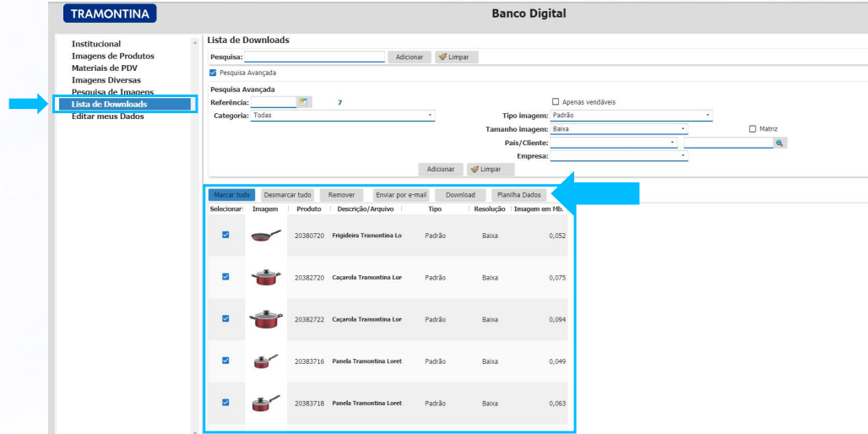This screenshot has width=868, height=434.
Task: Open the Categoria dropdown
Action: click(x=343, y=115)
